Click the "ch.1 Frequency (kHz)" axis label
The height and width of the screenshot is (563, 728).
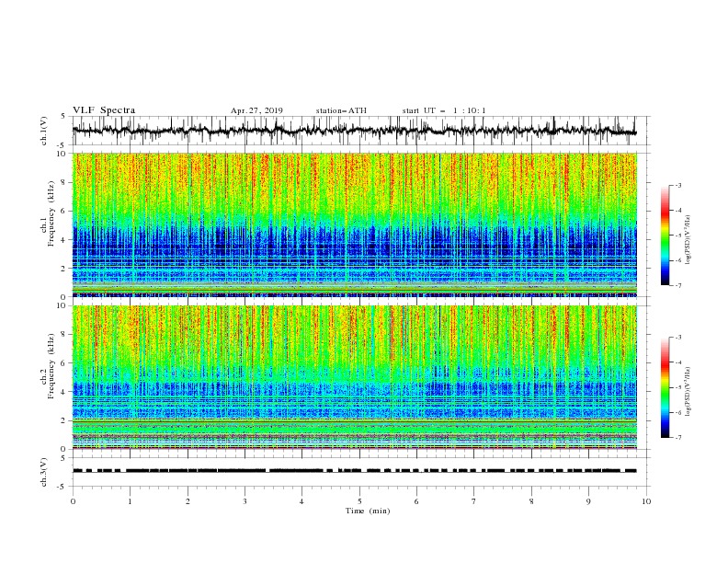point(48,213)
